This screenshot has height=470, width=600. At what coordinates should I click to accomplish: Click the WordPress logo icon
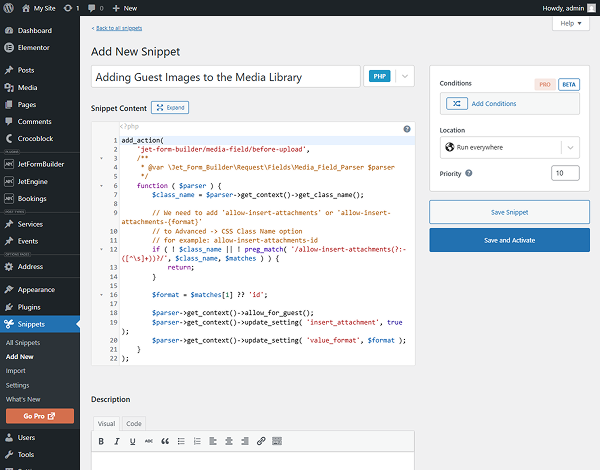coord(8,8)
